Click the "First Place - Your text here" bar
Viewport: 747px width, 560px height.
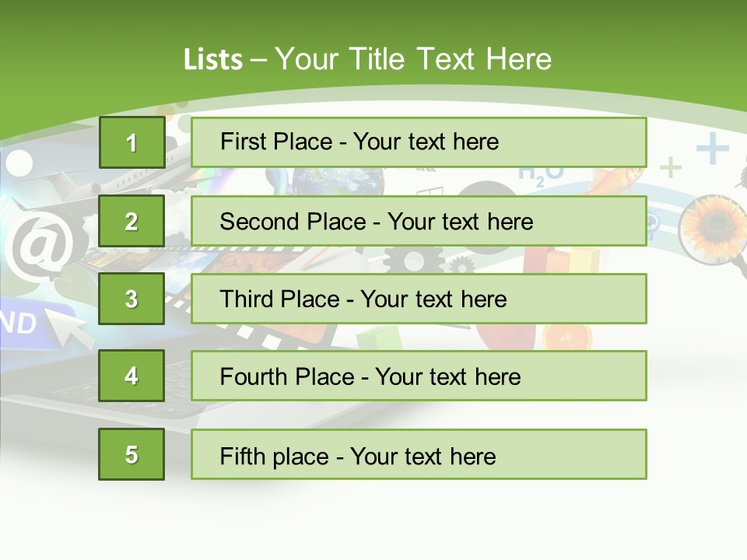[x=419, y=142]
